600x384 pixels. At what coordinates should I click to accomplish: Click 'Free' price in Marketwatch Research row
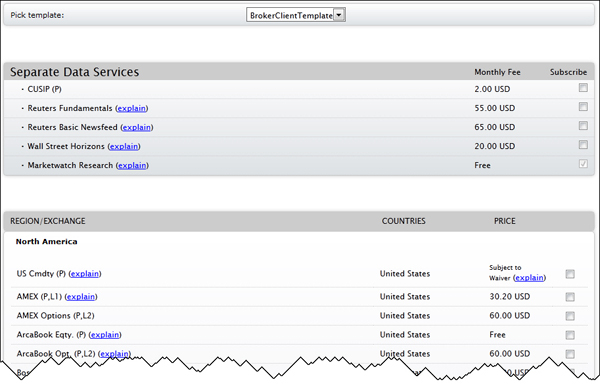pos(482,166)
